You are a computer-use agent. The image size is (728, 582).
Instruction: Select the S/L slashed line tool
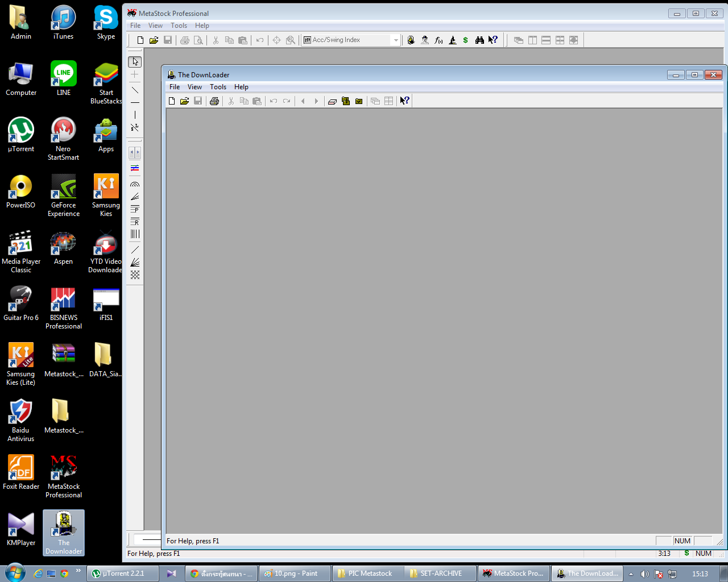[135, 128]
